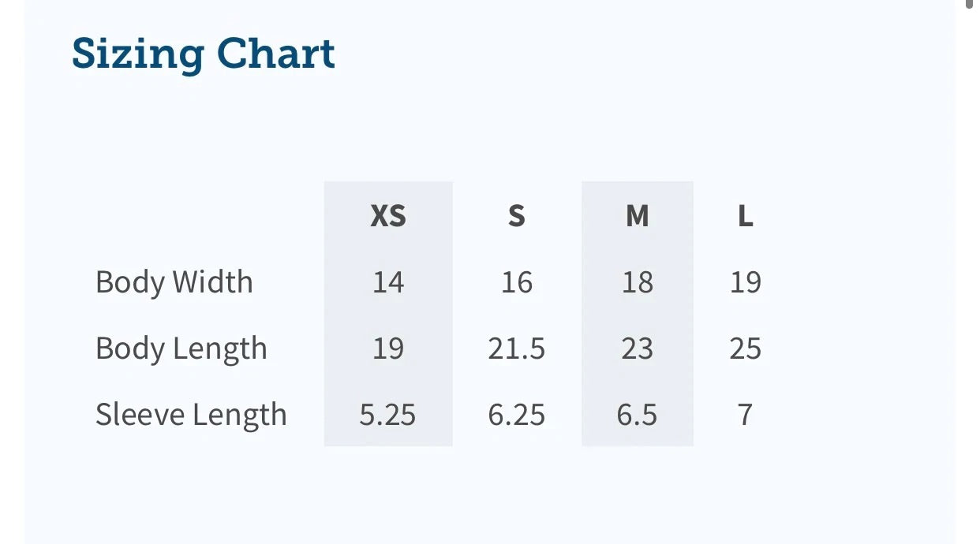
Task: Select the L size column header
Action: point(746,215)
